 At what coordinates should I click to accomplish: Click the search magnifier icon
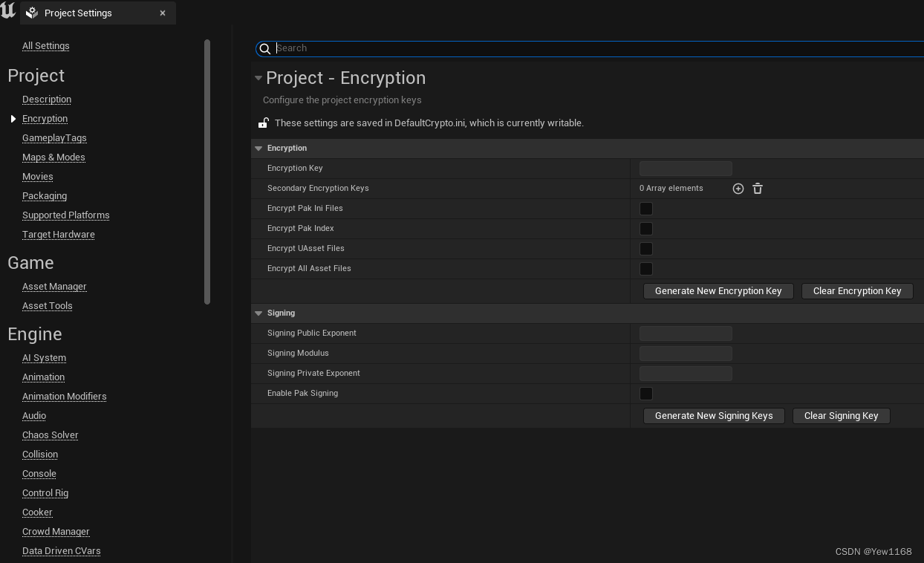(x=265, y=48)
